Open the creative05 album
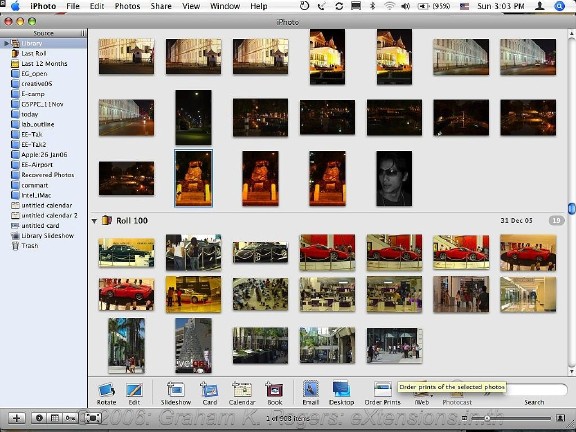This screenshot has height=432, width=576. [x=36, y=84]
